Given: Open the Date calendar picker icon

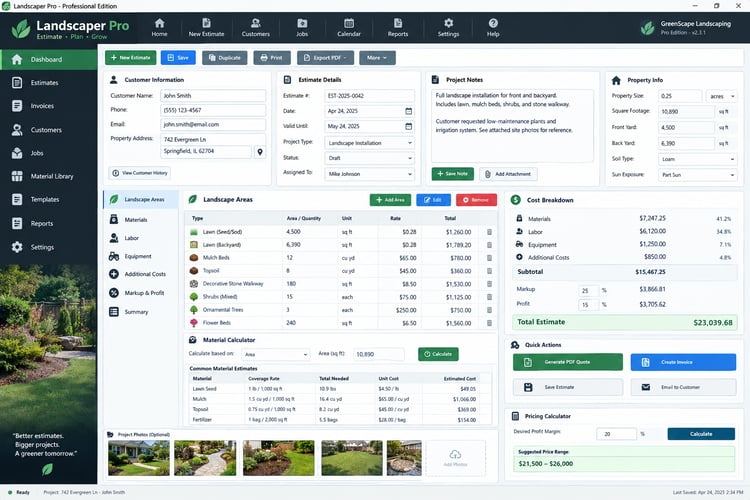Looking at the screenshot, I should (408, 111).
